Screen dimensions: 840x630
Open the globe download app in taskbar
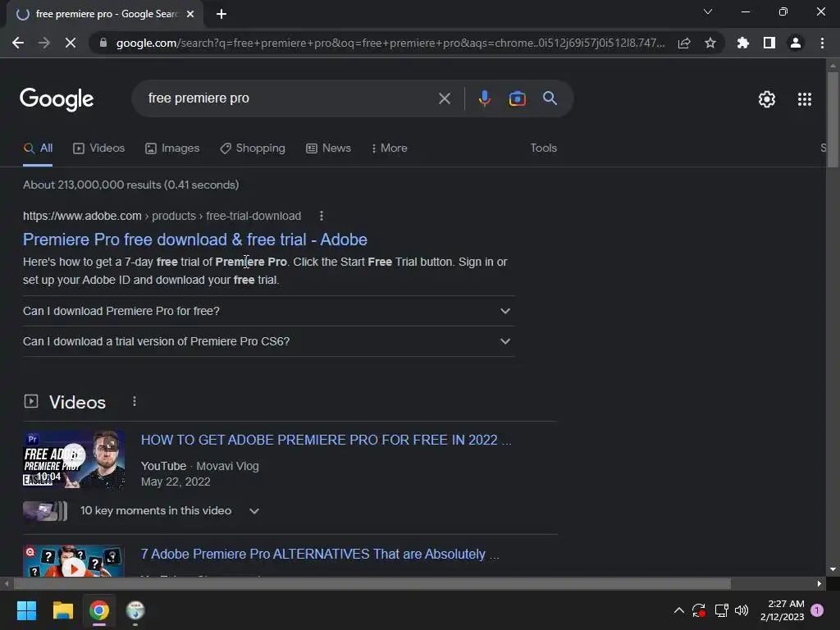click(x=135, y=610)
